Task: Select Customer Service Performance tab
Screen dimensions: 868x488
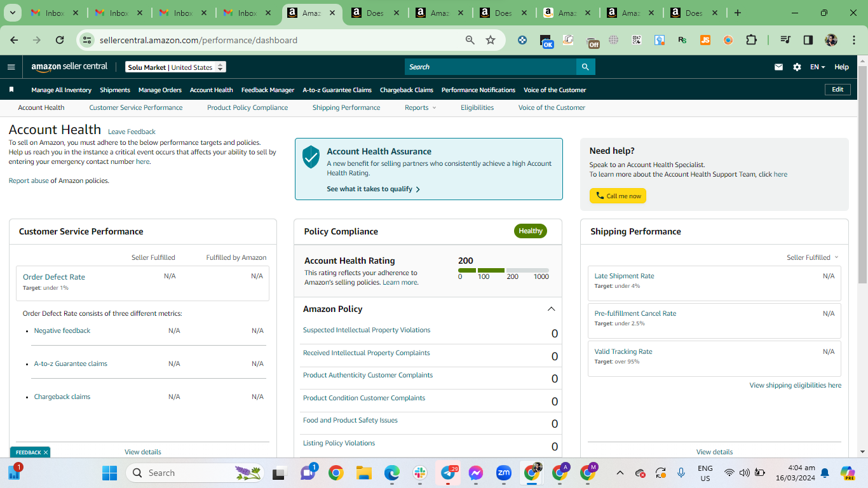Action: coord(136,107)
